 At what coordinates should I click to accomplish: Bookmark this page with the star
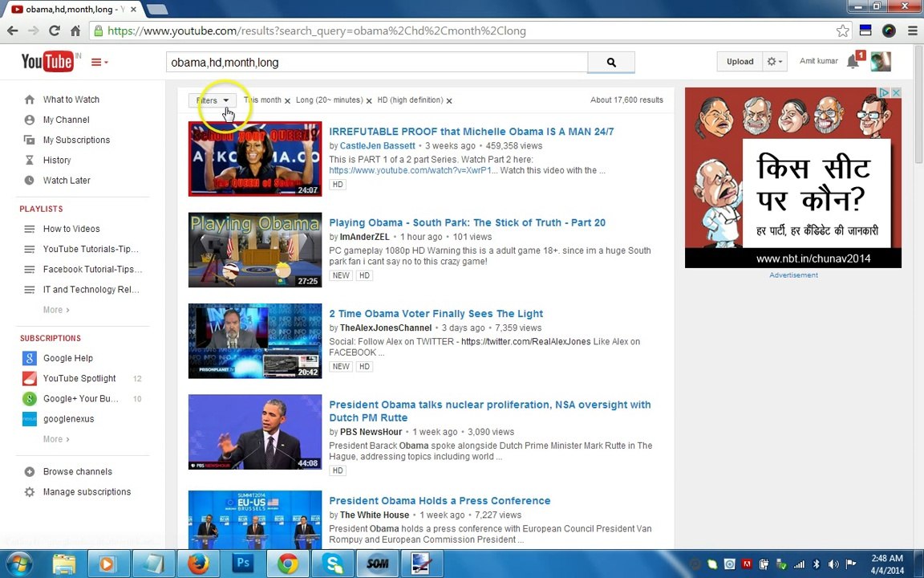click(843, 31)
